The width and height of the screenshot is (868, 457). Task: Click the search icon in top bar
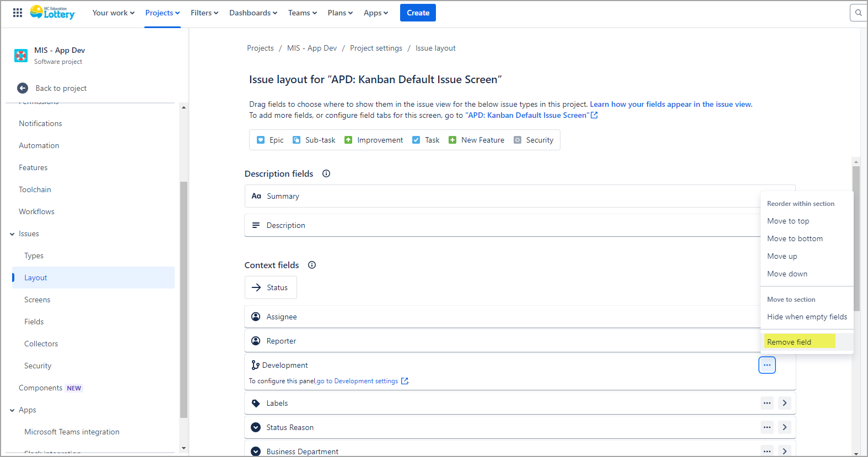[859, 13]
